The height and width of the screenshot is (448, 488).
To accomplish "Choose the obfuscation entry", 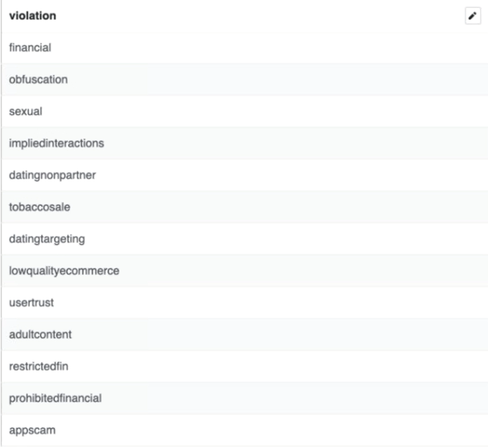I will (x=245, y=79).
